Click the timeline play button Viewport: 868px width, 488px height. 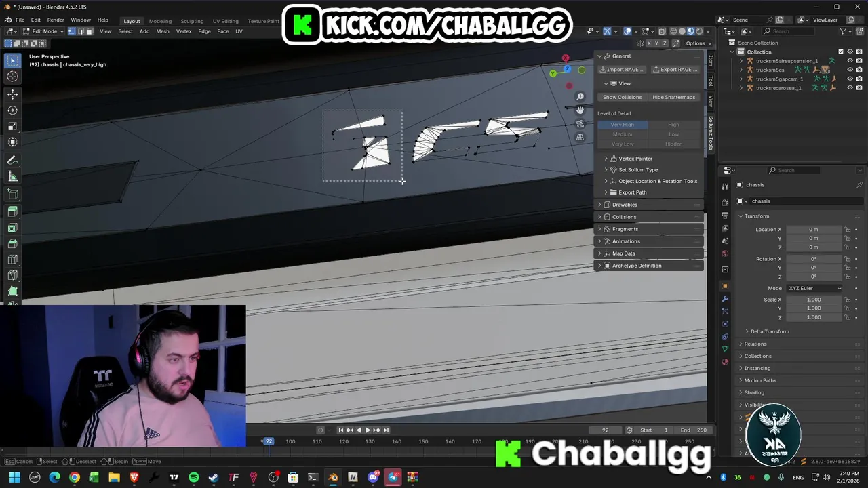(x=368, y=430)
